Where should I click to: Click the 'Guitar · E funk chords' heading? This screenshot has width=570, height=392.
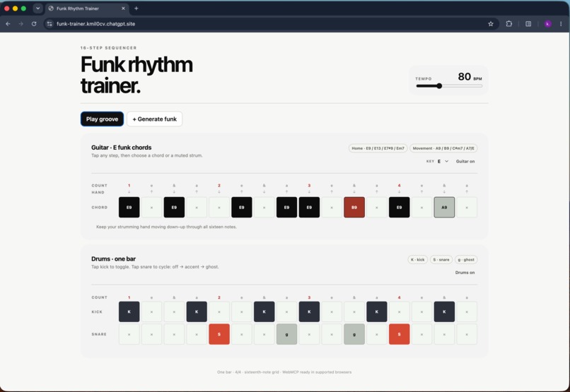(122, 148)
